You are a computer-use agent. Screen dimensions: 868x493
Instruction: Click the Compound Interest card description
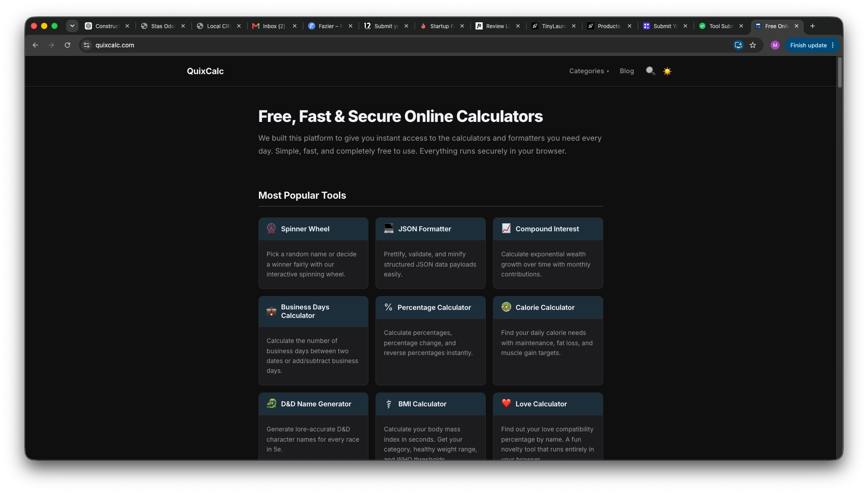coord(546,264)
